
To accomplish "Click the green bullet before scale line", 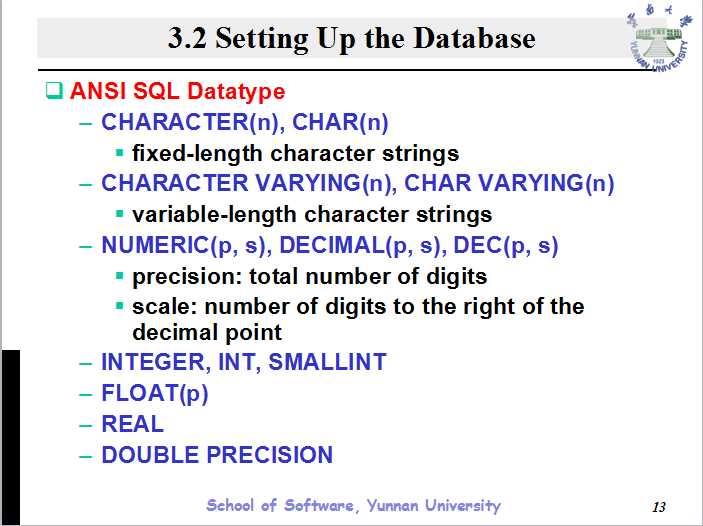I will (120, 306).
